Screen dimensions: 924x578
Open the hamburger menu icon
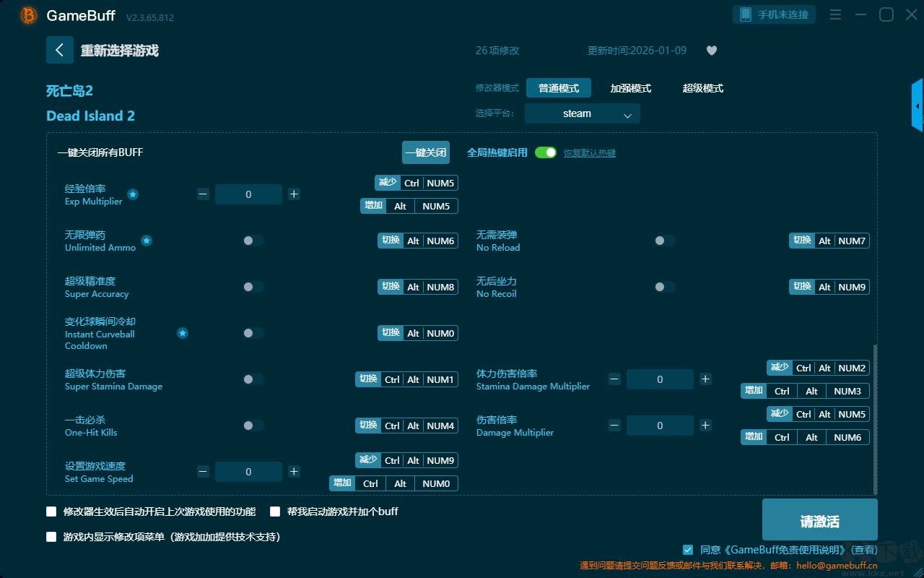[835, 14]
